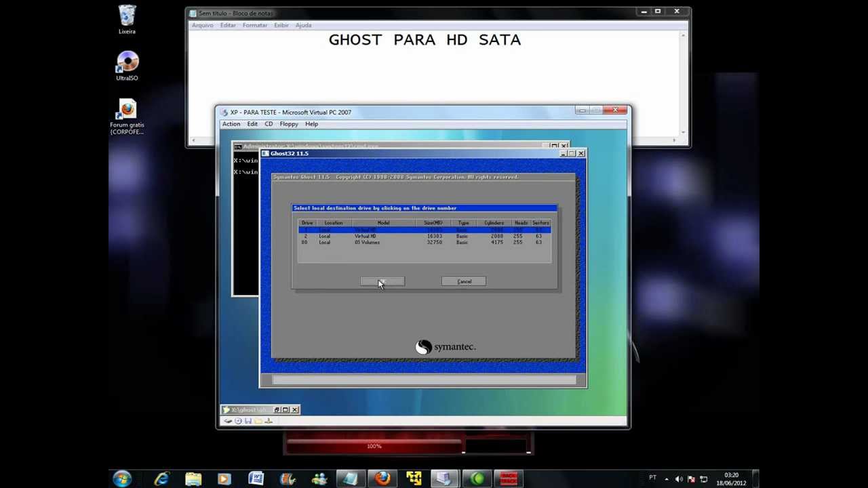The image size is (868, 488).
Task: Click the shared folder icon in Virtual PC status bar
Action: (x=258, y=421)
